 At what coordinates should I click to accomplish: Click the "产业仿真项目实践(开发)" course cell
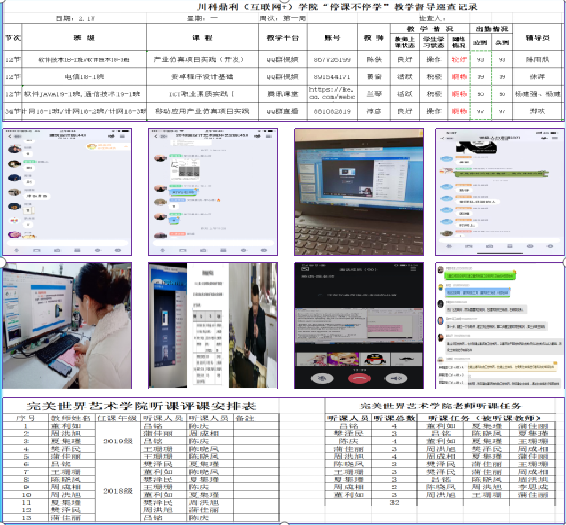tap(202, 59)
